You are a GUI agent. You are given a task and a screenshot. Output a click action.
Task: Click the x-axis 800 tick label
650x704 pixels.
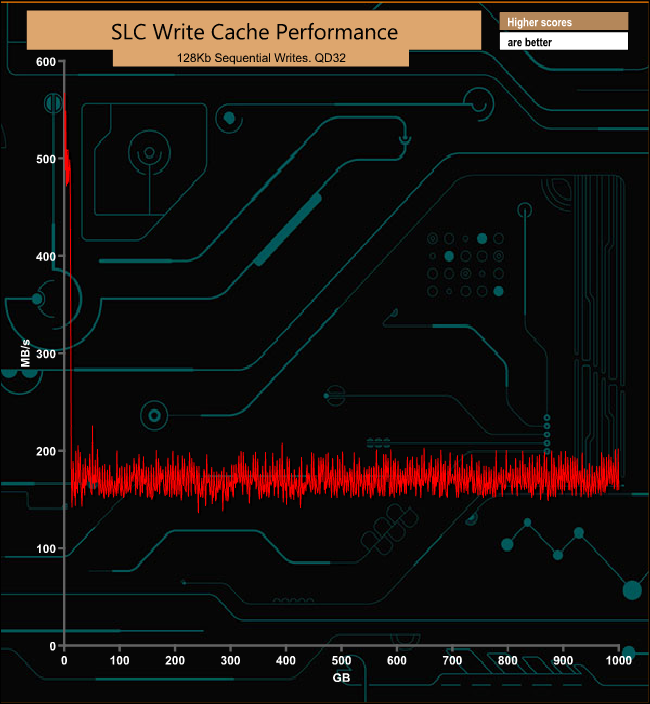(x=508, y=660)
